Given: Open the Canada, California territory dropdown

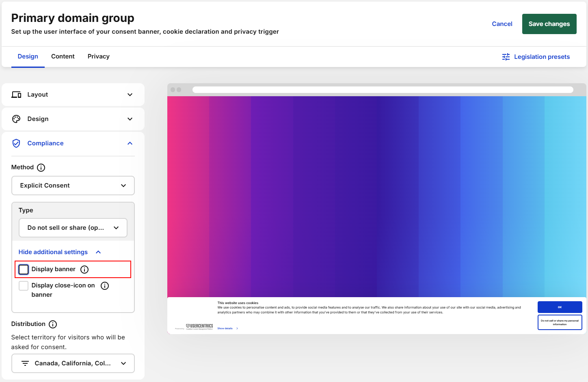Looking at the screenshot, I should pos(73,363).
